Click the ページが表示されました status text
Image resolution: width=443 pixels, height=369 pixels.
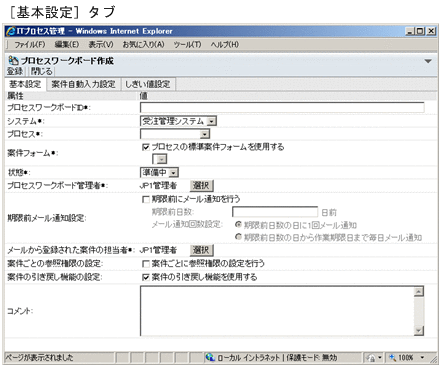point(39,358)
